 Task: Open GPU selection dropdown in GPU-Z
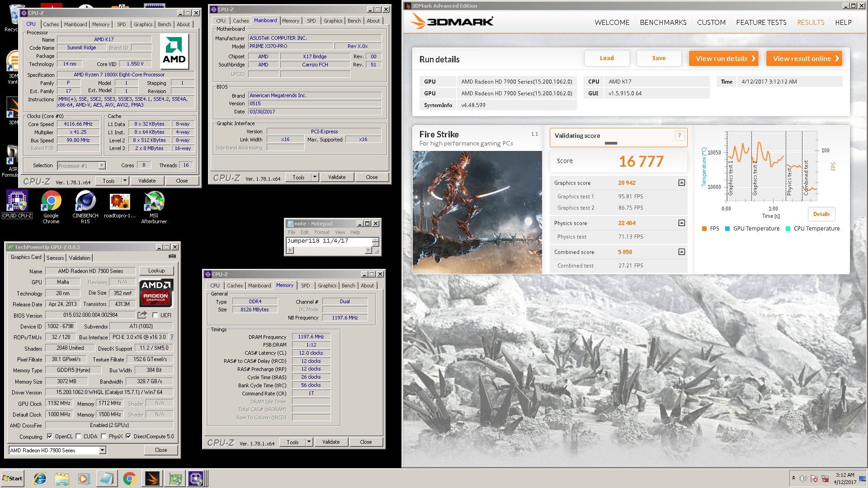tap(102, 450)
